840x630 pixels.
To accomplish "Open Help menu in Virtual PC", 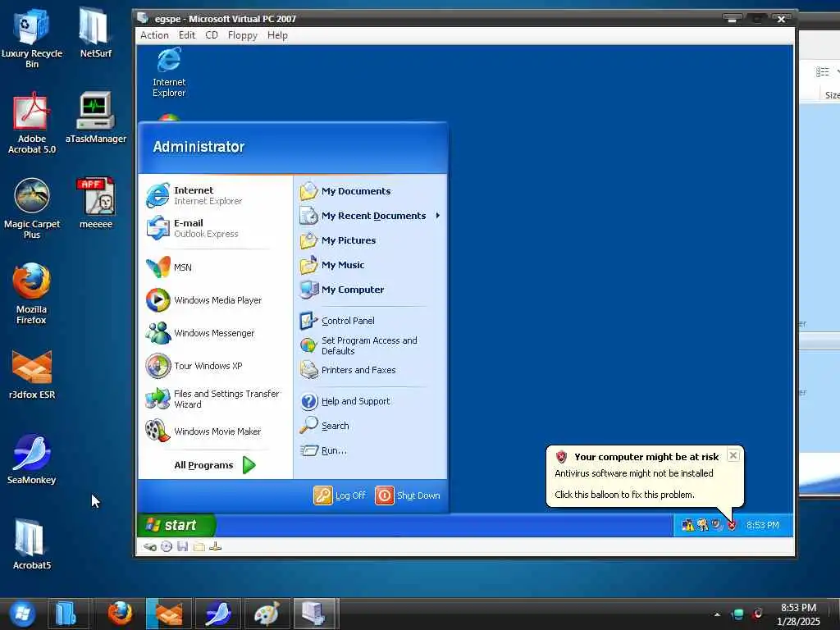I will (277, 35).
